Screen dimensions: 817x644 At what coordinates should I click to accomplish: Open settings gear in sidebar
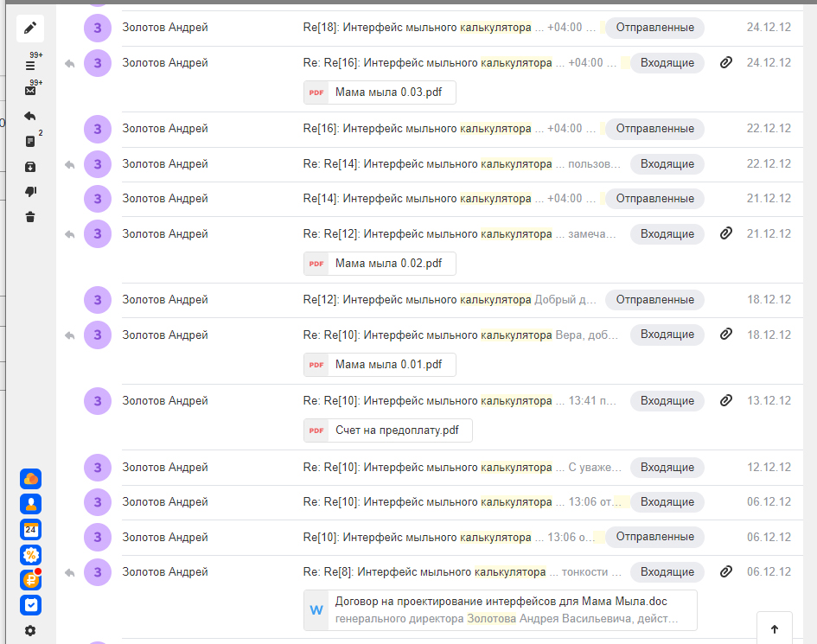pos(30,630)
